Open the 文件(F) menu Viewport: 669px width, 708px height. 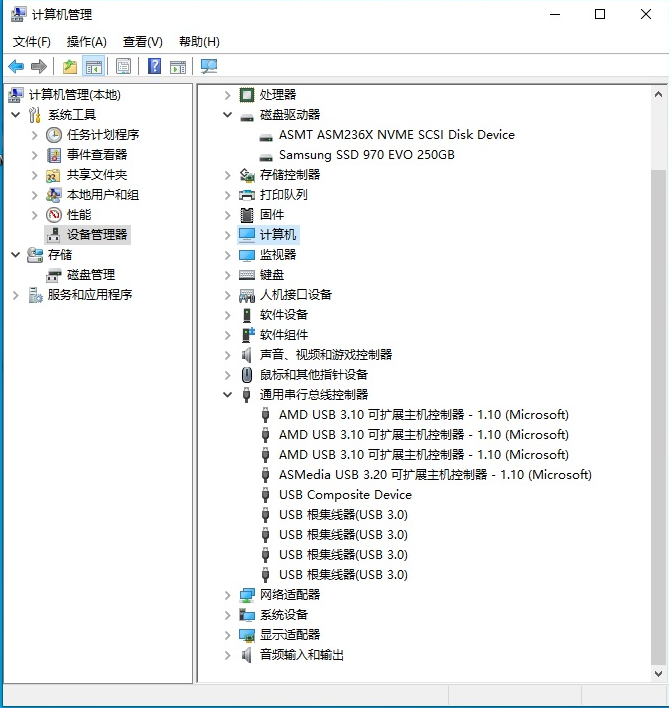click(x=32, y=42)
